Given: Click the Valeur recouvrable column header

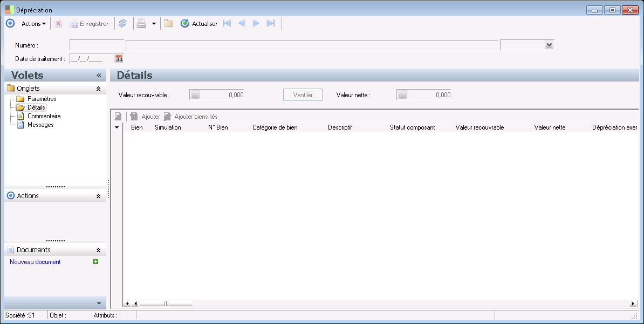Looking at the screenshot, I should tap(479, 127).
